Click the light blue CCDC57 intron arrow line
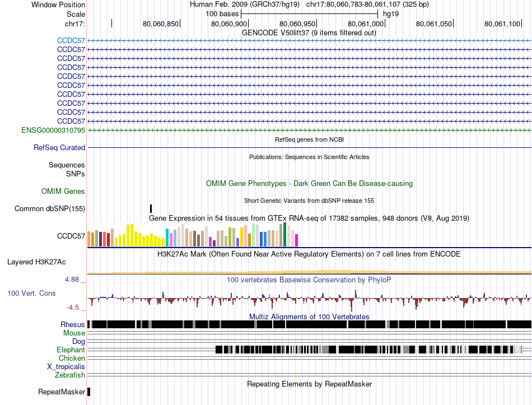The width and height of the screenshot is (532, 405). pyautogui.click(x=309, y=41)
